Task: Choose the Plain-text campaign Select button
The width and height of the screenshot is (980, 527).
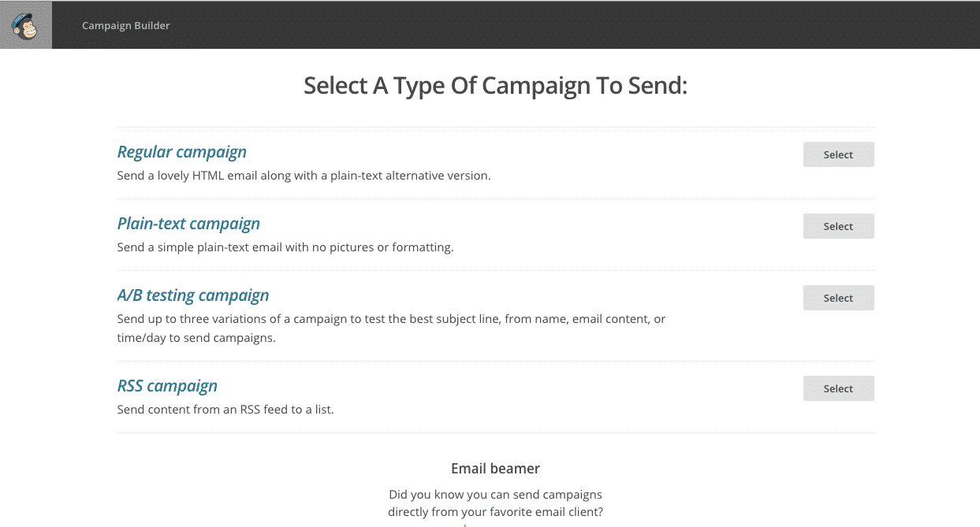Action: coord(838,226)
